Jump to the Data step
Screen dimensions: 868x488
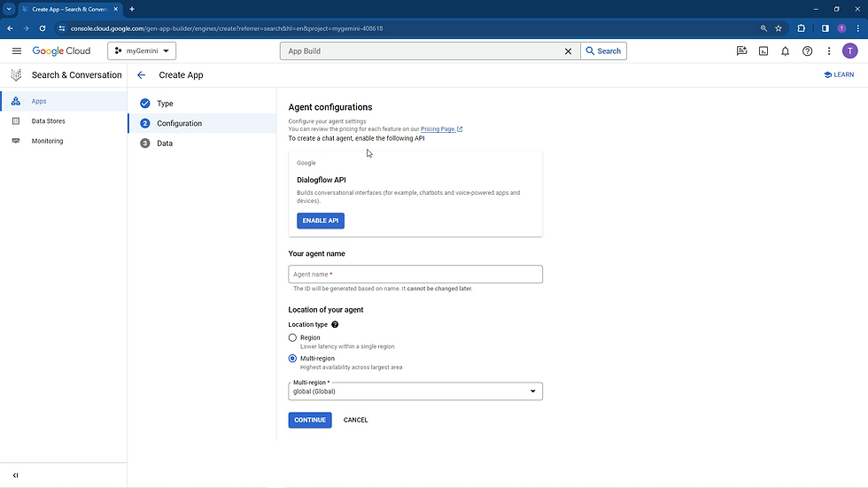click(202, 143)
